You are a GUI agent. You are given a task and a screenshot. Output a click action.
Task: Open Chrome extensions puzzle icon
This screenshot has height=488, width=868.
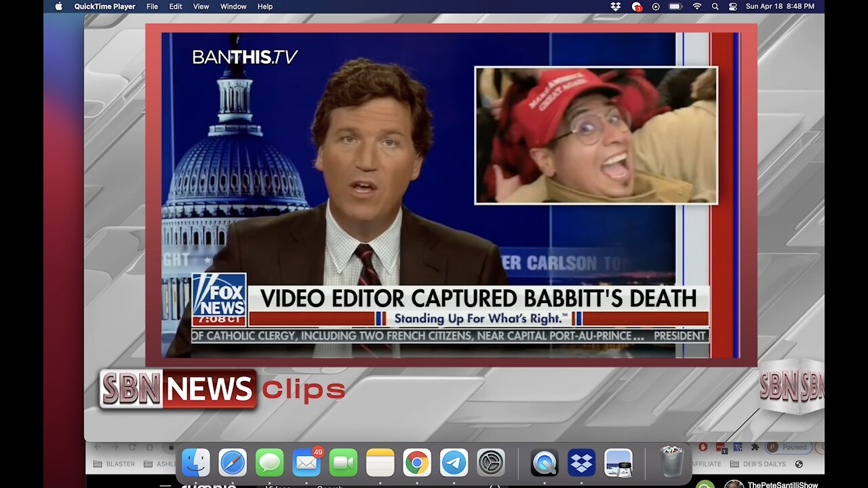[x=755, y=447]
